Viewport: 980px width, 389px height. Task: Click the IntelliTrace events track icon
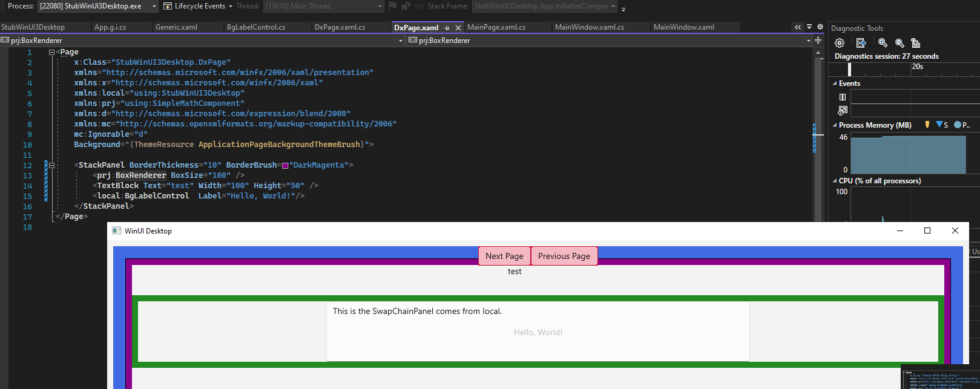(x=843, y=110)
